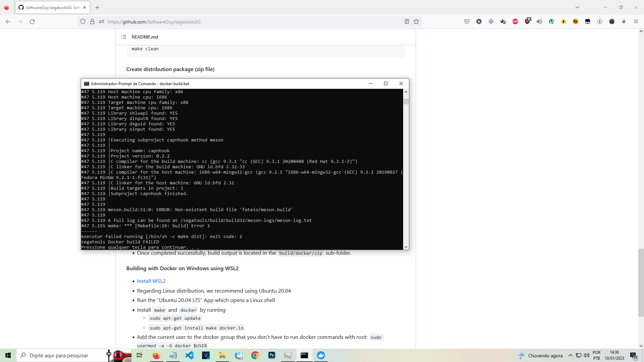The image size is (644, 362).
Task: Open the AdBlock Plus extension
Action: click(515, 21)
